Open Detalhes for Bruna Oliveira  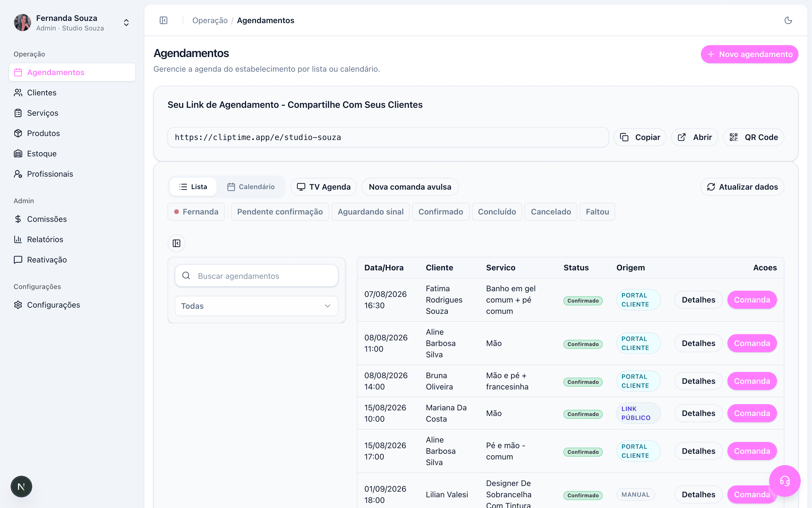click(698, 381)
